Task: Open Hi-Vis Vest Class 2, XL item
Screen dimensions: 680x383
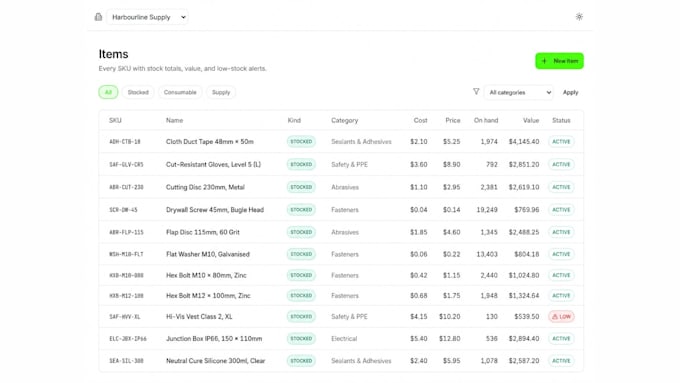Action: (x=199, y=317)
